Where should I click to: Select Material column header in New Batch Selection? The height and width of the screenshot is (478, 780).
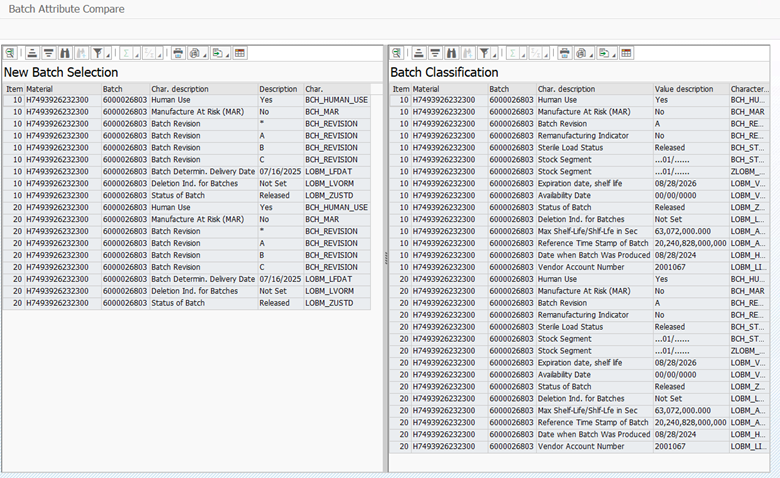63,89
